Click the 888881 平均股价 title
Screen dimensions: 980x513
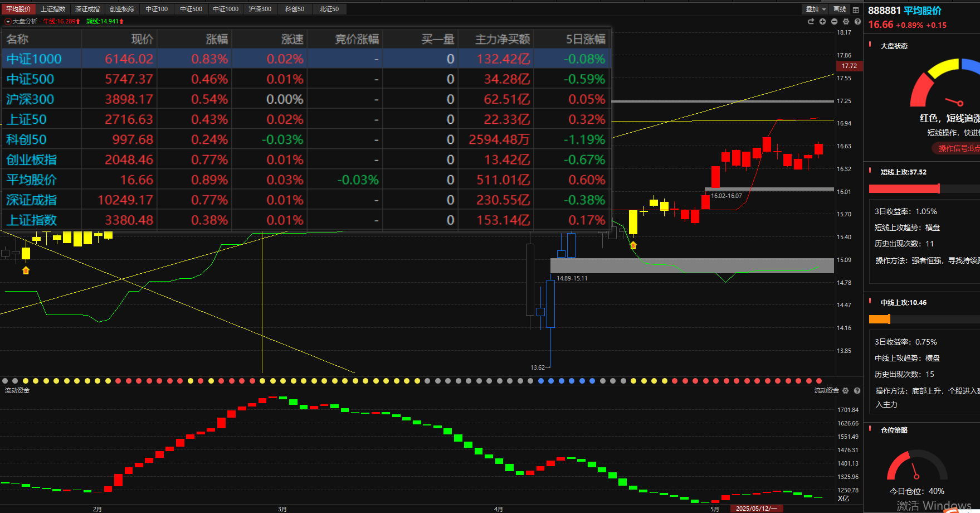(x=905, y=11)
